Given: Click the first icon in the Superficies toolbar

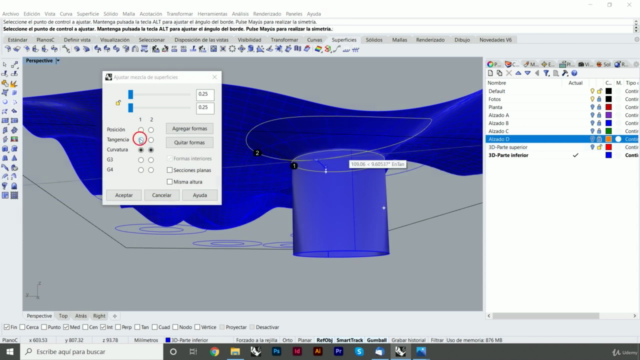Looking at the screenshot, I should 7,49.
